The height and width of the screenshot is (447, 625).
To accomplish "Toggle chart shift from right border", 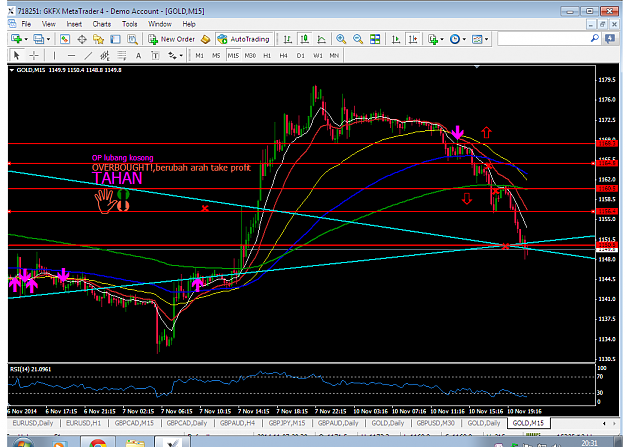I will pos(413,39).
